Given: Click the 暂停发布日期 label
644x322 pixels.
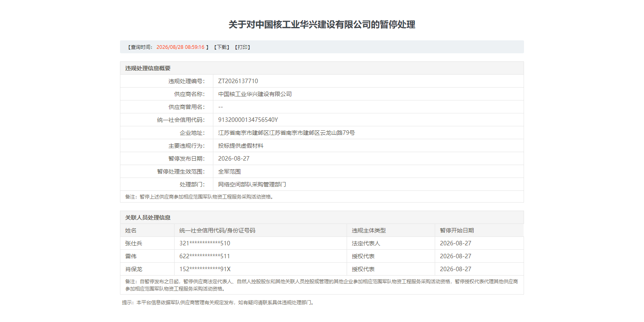Looking at the screenshot, I should point(187,159).
